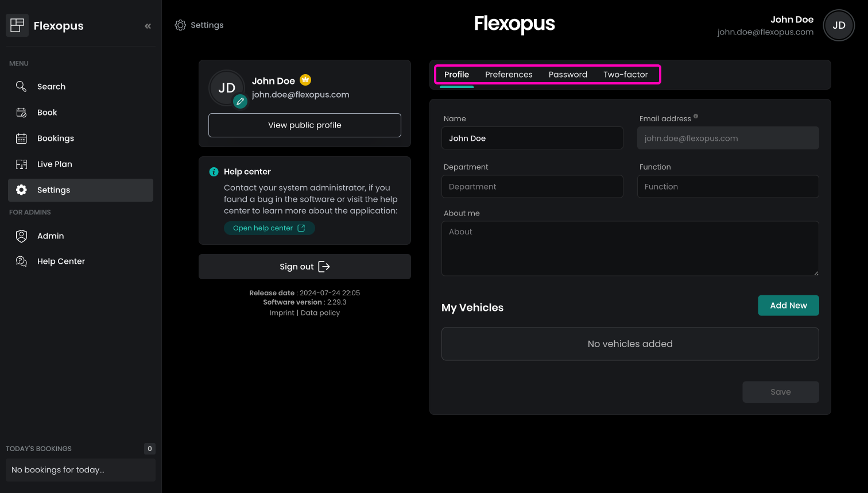
Task: Switch to the Preferences tab
Action: 509,75
